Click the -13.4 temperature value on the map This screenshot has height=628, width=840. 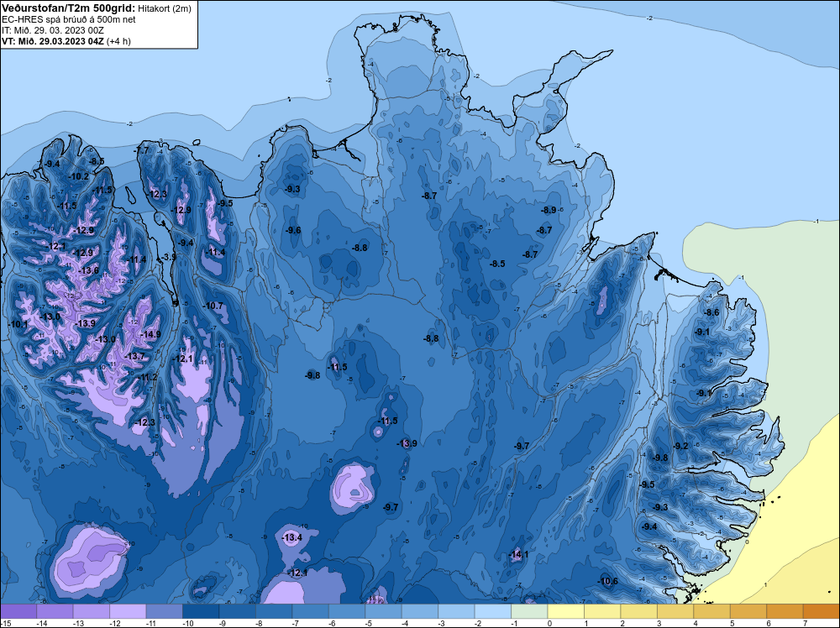click(292, 537)
